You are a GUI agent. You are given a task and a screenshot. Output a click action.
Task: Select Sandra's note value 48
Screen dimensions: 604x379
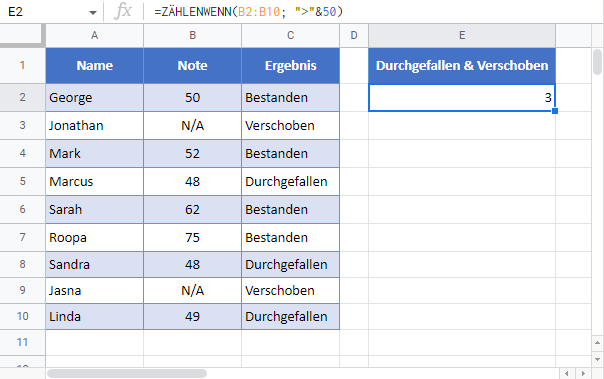(193, 265)
